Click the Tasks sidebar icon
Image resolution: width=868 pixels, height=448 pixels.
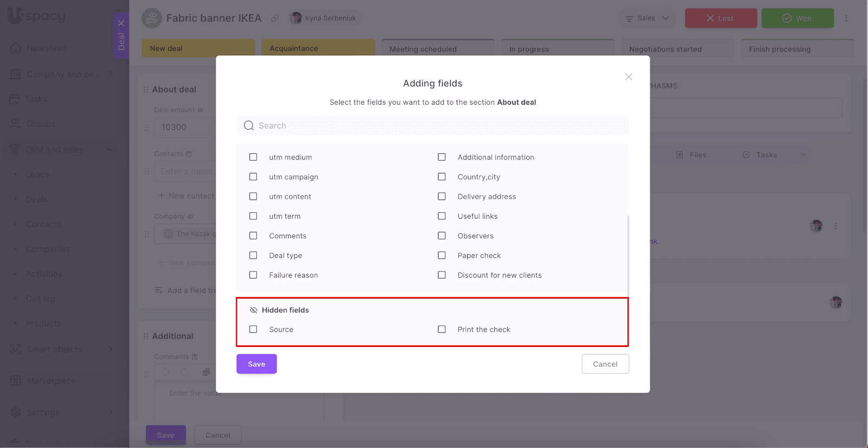(x=15, y=99)
